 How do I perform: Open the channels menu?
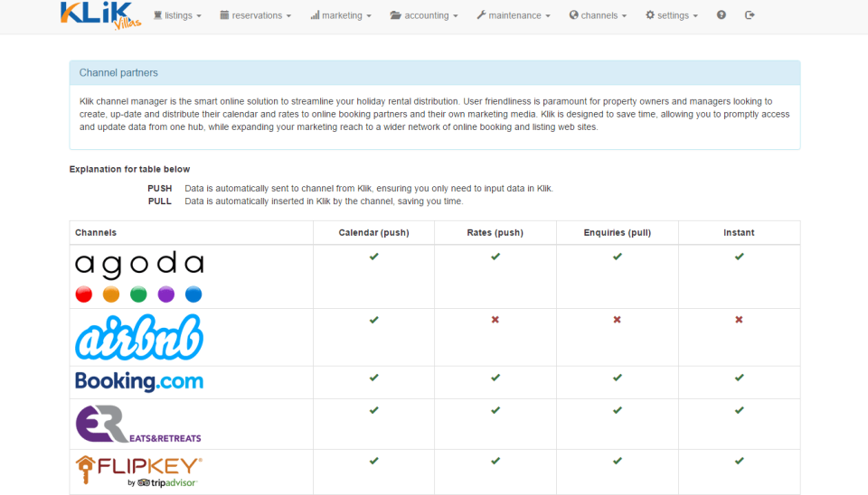tap(598, 15)
